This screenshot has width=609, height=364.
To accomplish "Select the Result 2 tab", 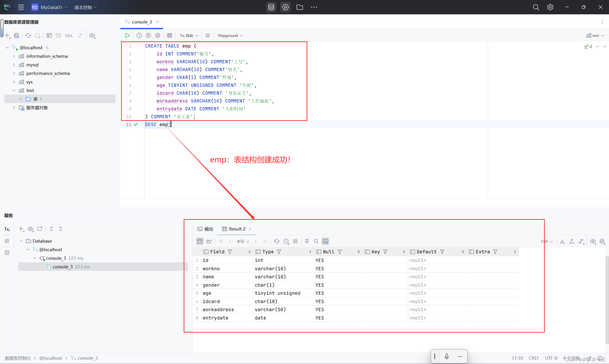I will click(234, 229).
